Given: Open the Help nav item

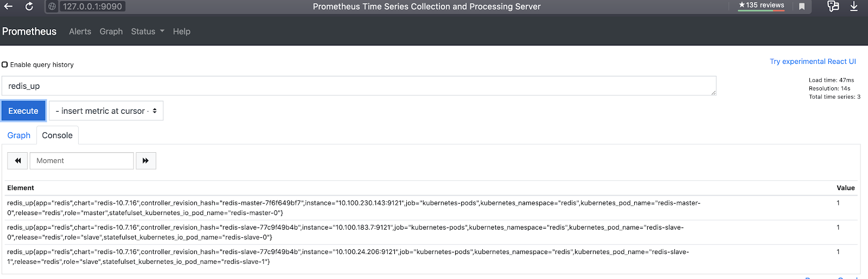Looking at the screenshot, I should [182, 31].
